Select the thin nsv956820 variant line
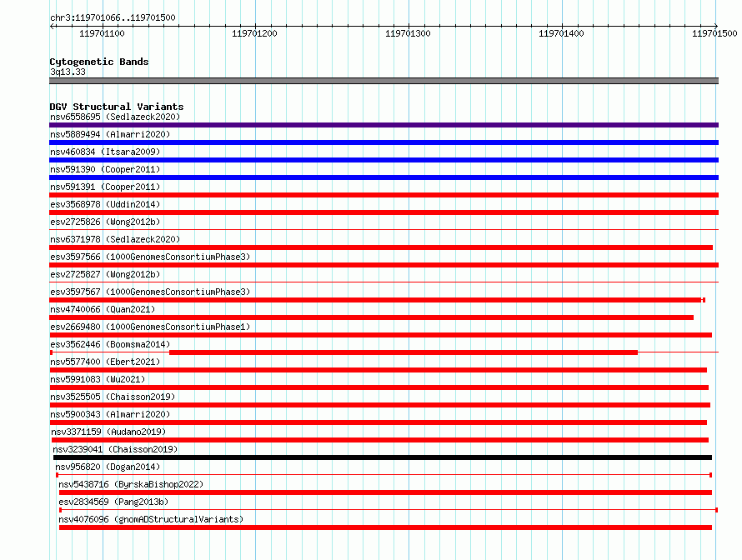 [384, 475]
